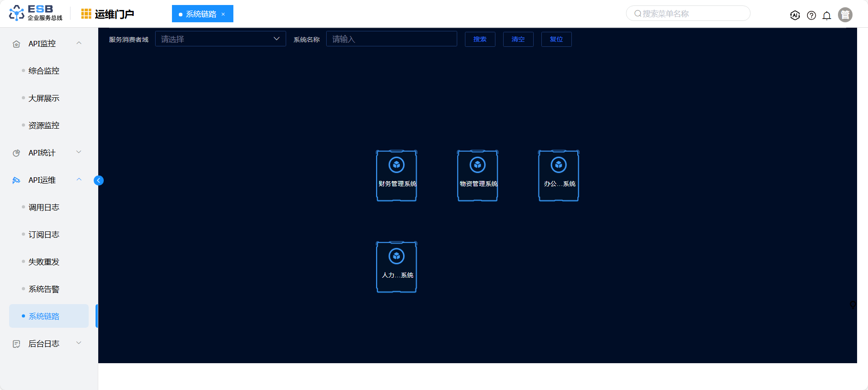Viewport: 868px width, 390px height.
Task: Focus the 系统名称 input field
Action: 391,39
